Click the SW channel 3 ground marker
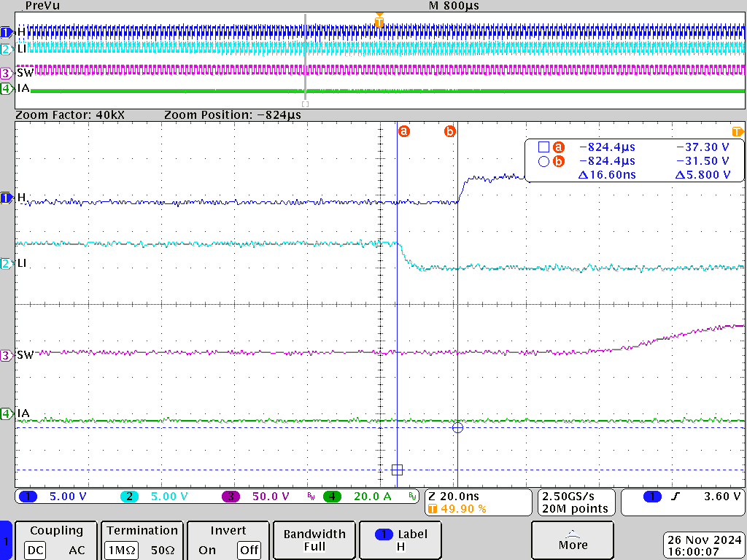The width and height of the screenshot is (747, 560). (6, 356)
